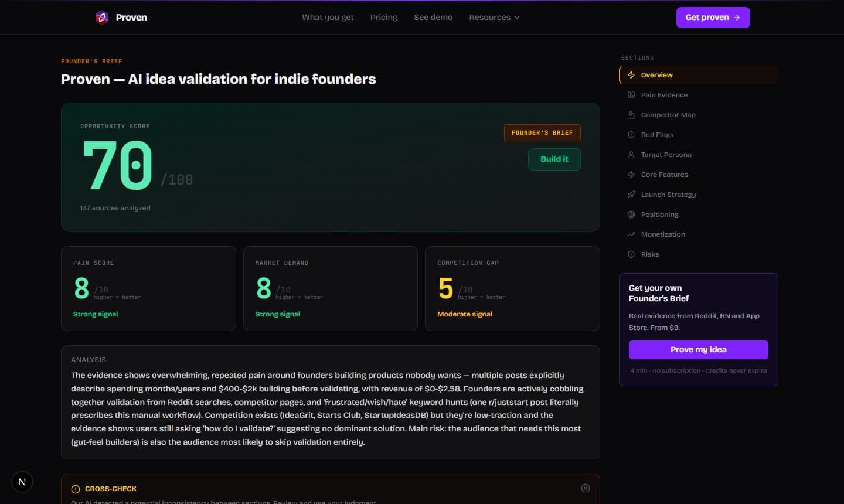Viewport: 844px width, 504px height.
Task: Click the 70 opportunity score value
Action: coord(118,166)
